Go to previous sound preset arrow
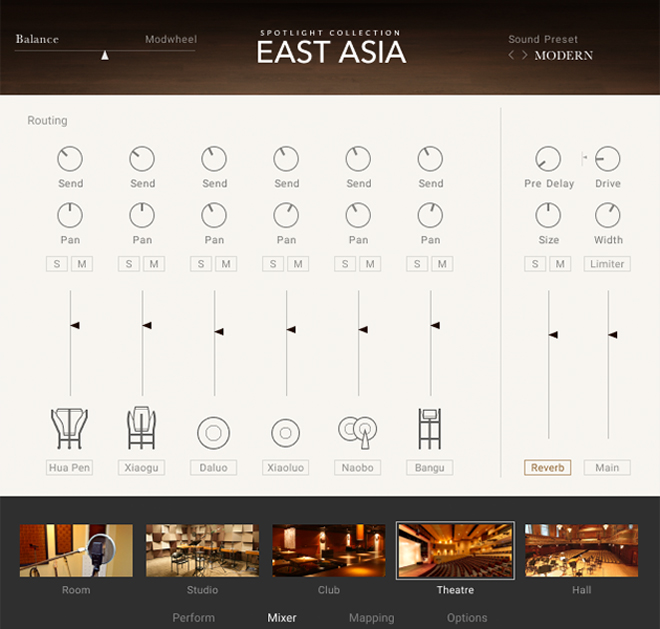This screenshot has width=660, height=629. pos(511,55)
